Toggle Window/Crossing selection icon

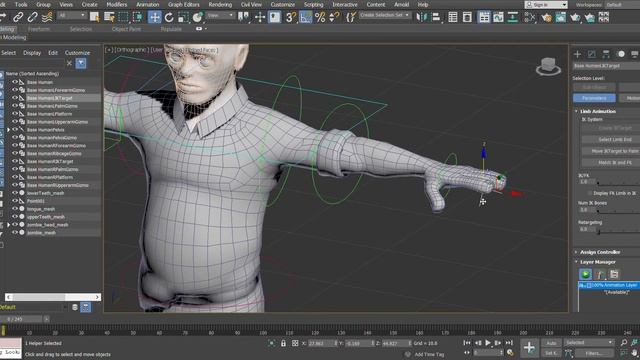138,17
